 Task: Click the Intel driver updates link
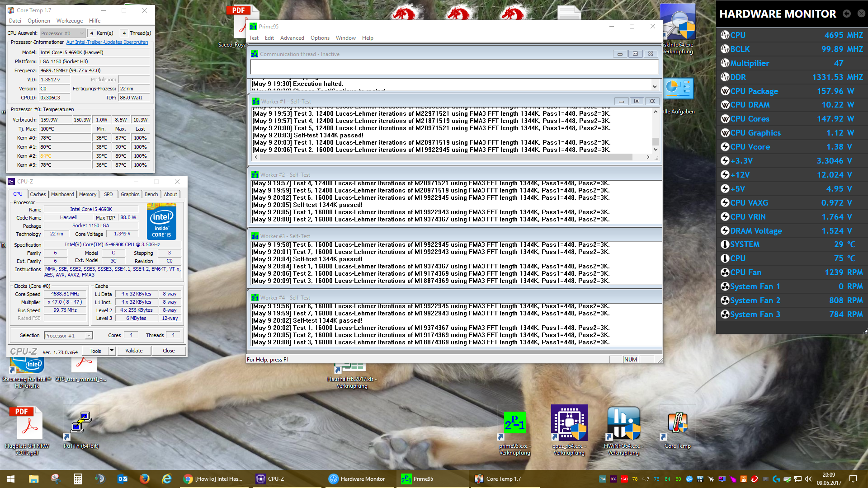pos(107,42)
